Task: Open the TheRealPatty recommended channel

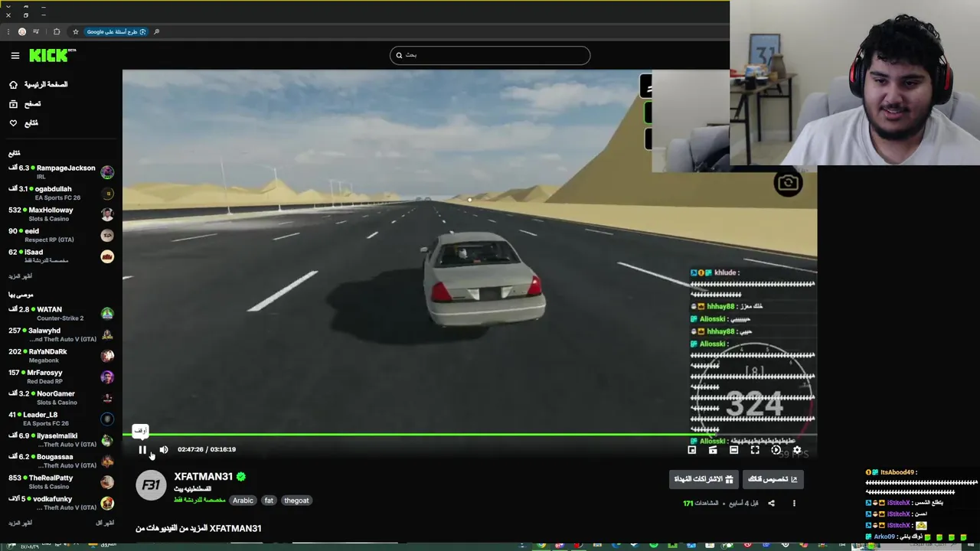Action: [61, 482]
